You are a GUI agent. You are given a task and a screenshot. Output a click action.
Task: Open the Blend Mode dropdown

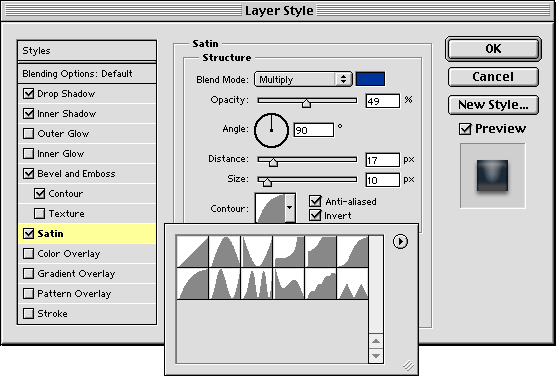pyautogui.click(x=303, y=79)
